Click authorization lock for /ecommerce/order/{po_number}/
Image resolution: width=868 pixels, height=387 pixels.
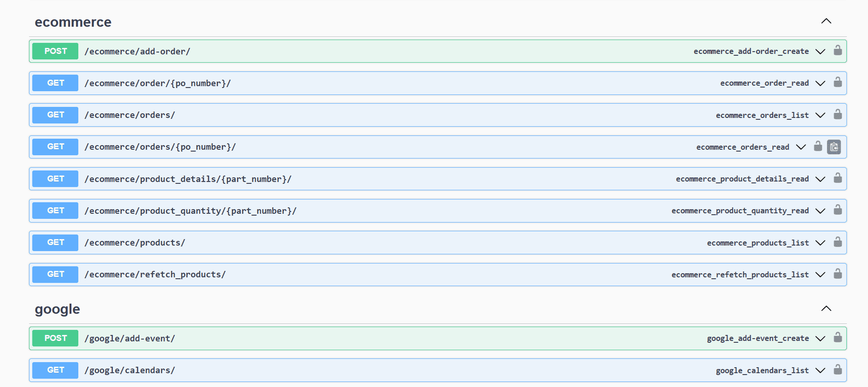(x=838, y=82)
